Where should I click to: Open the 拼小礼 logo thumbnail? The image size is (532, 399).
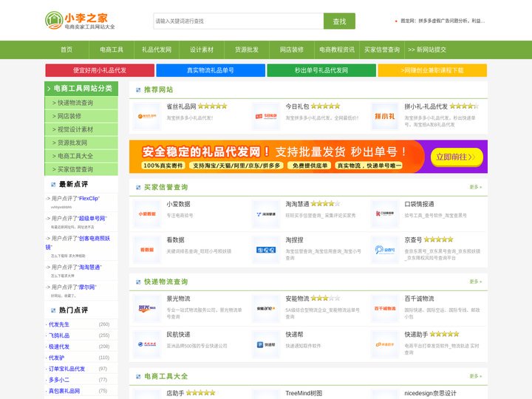point(385,117)
